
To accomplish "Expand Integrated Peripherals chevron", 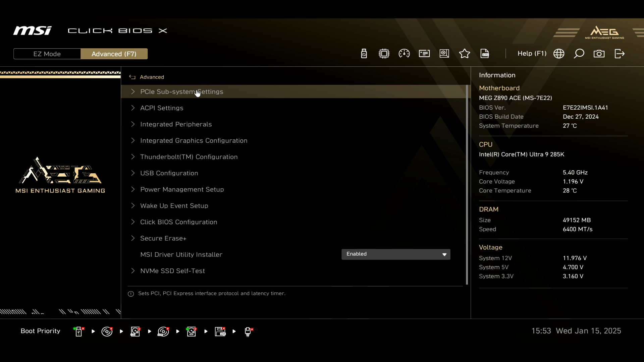I will pos(133,124).
